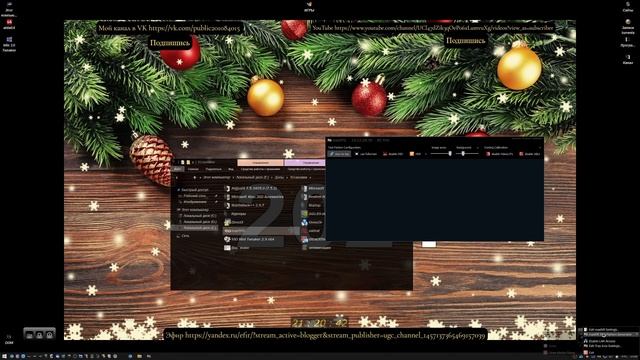This screenshot has height=360, width=640.
Task: Toggle 'disable OSD' in the madVR window
Action: pos(393,154)
